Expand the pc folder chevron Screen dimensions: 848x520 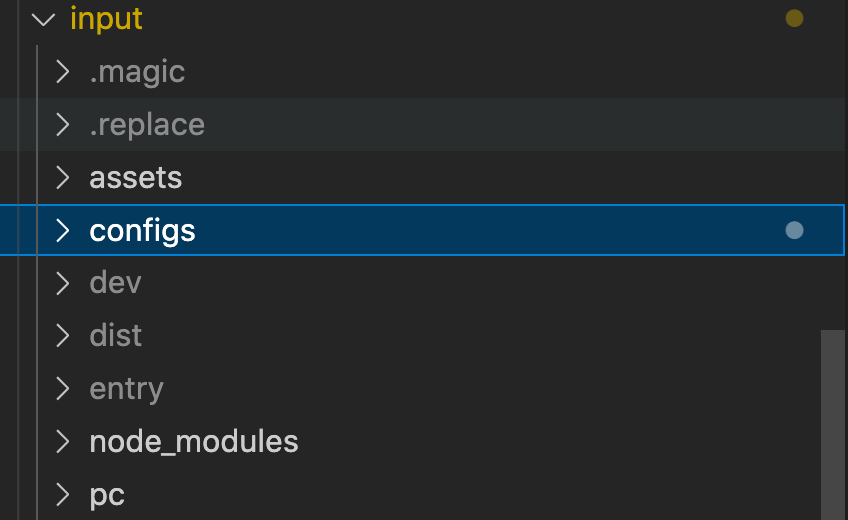click(63, 494)
